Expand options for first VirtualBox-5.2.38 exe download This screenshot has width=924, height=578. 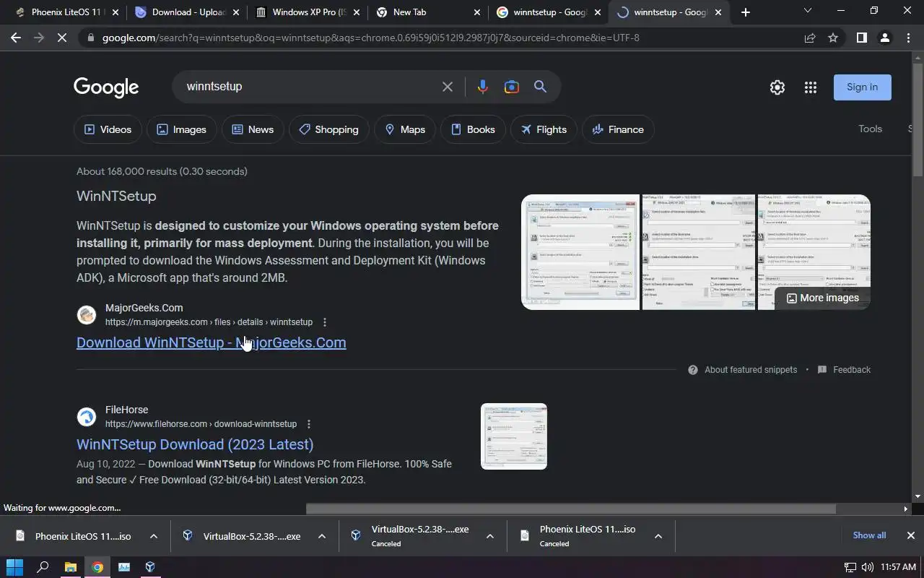point(322,536)
